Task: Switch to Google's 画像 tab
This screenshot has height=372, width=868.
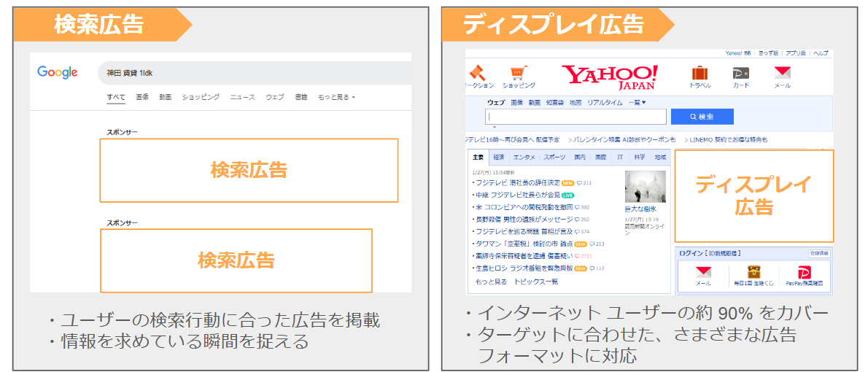Action: pos(142,97)
